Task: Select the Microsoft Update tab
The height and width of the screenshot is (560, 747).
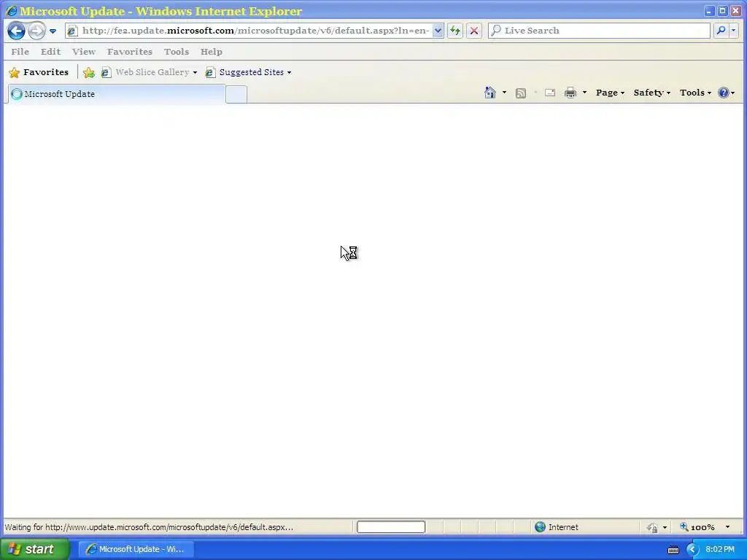Action: pos(117,94)
